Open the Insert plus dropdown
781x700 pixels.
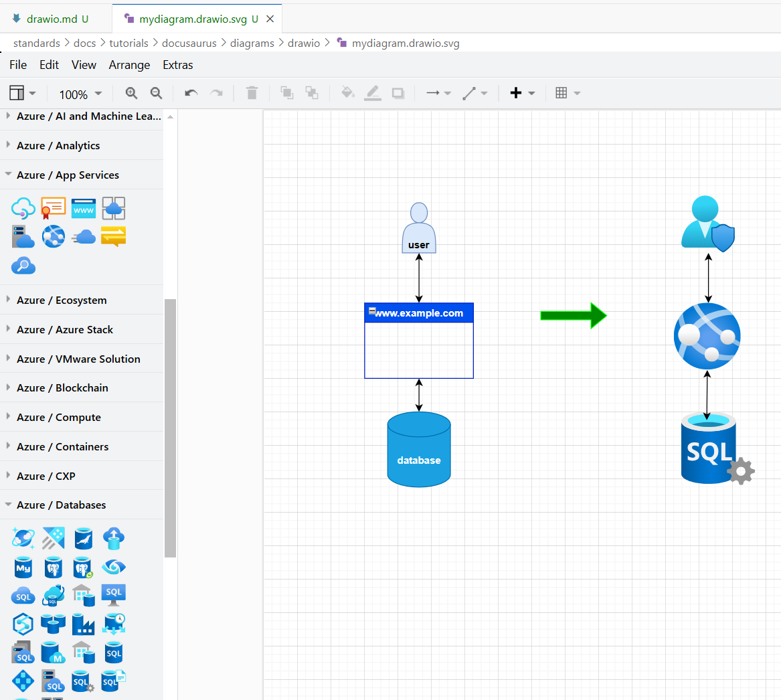pyautogui.click(x=523, y=93)
